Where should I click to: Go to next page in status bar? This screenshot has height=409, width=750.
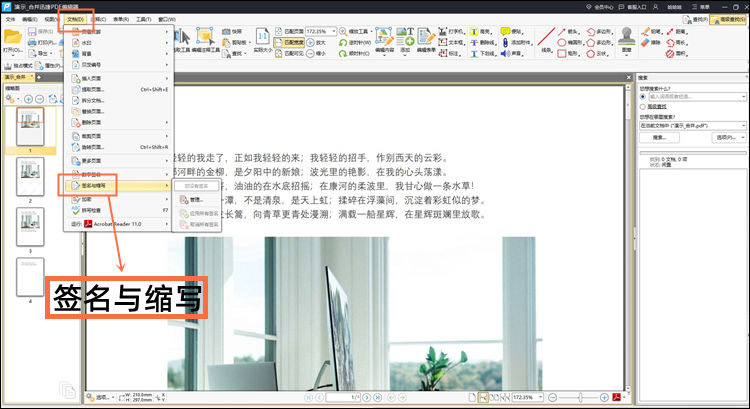pos(367,397)
